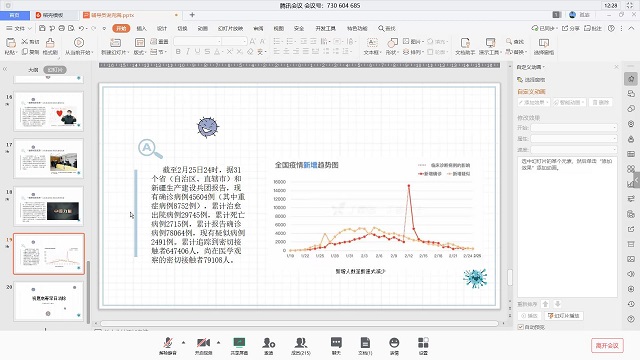Open the font name dropdown

pyautogui.click(x=198, y=41)
